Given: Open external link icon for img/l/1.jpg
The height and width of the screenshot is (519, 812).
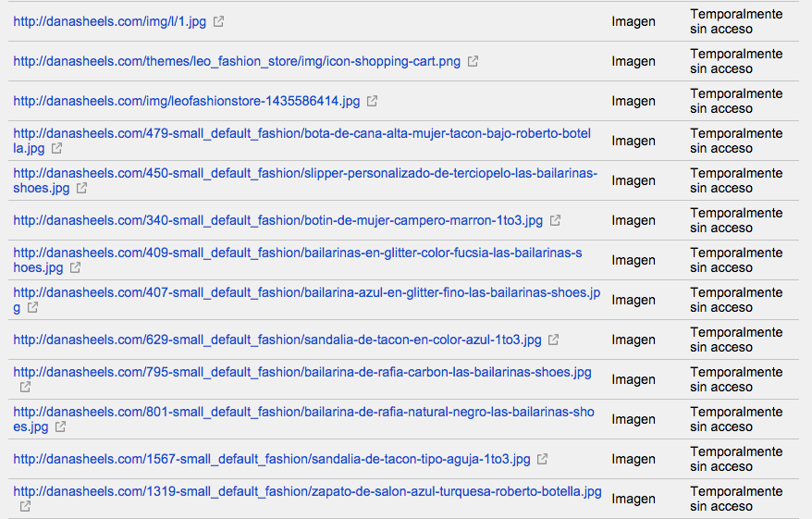Looking at the screenshot, I should [218, 21].
